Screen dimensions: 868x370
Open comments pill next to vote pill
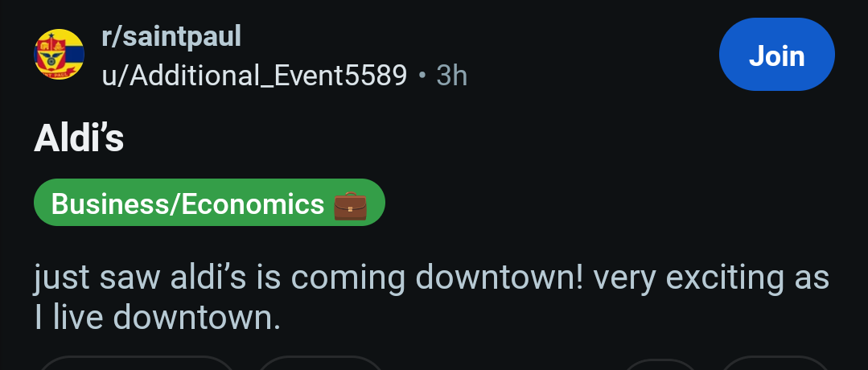[x=321, y=364]
